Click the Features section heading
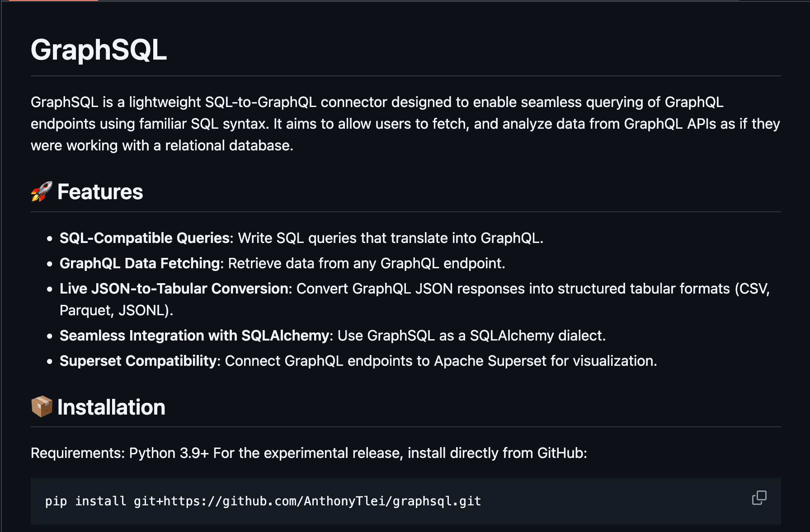Viewport: 810px width, 532px height. tap(100, 192)
